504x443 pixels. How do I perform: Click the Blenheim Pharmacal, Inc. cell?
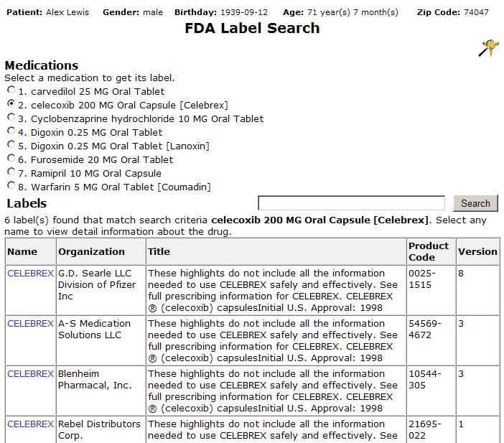101,391
